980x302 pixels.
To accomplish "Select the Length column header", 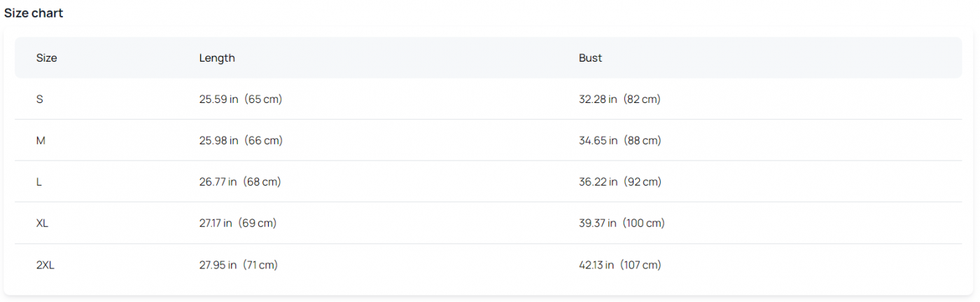I will 217,58.
